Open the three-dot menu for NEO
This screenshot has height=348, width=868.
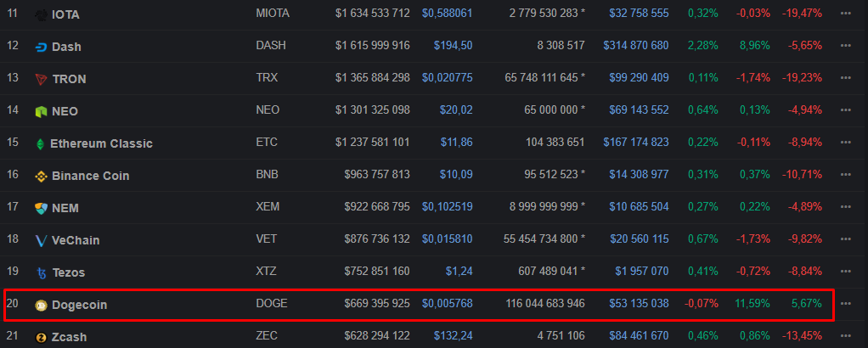click(845, 109)
